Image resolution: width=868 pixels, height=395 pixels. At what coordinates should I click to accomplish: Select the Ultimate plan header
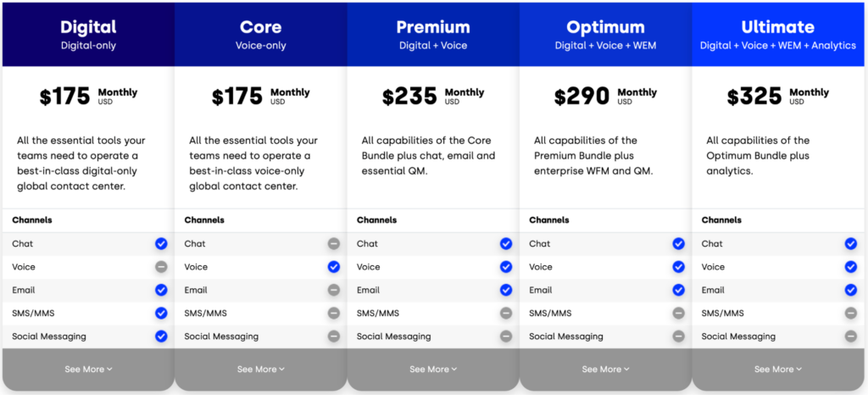tap(778, 34)
